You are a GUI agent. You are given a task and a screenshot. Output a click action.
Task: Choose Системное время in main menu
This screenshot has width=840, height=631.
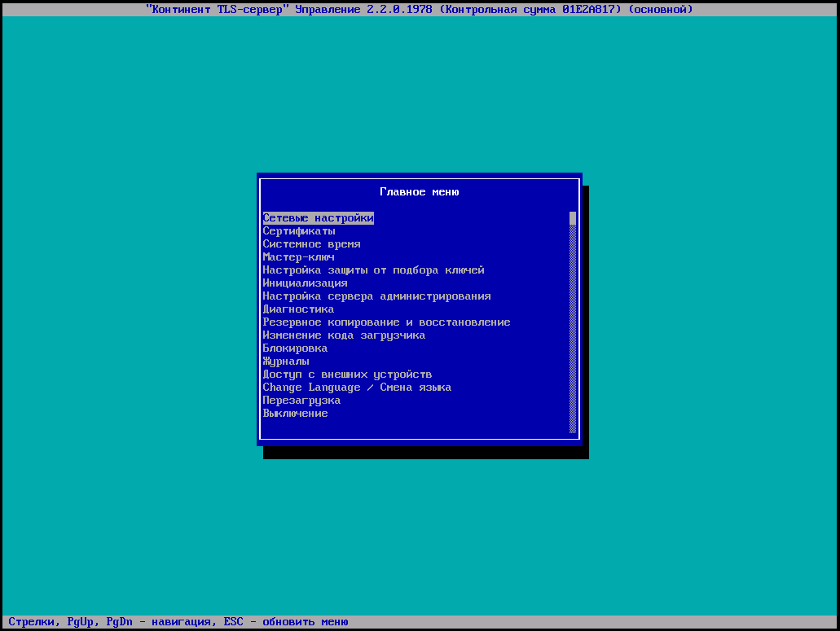click(312, 244)
